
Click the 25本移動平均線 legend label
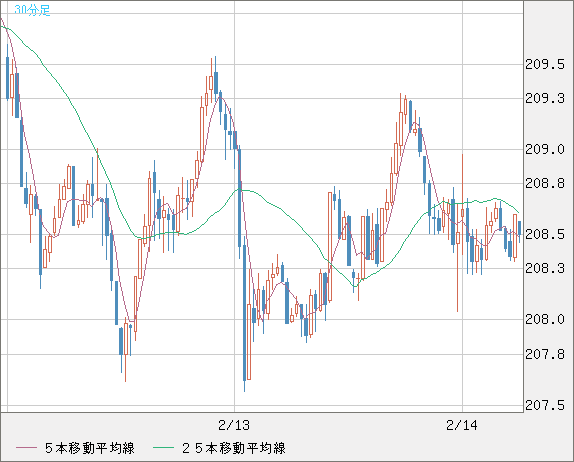coord(234,448)
